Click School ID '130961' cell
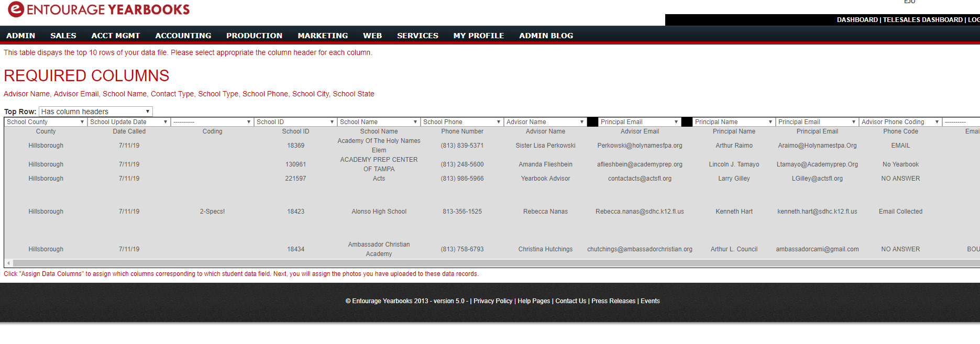 pos(295,164)
